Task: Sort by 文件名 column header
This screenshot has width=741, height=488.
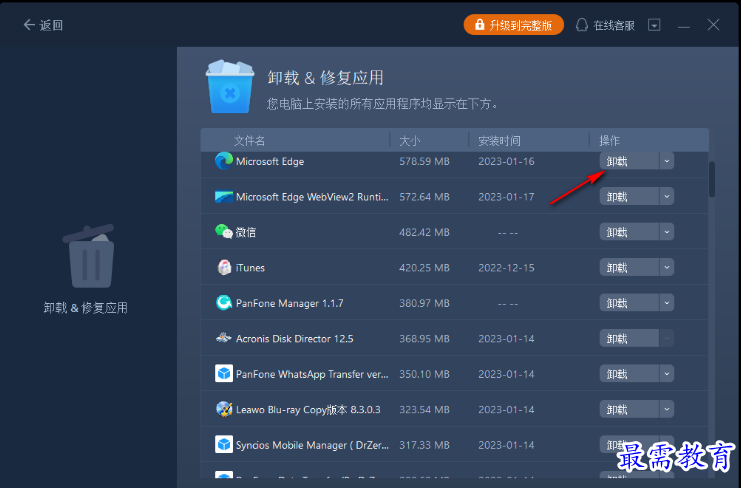Action: click(x=249, y=141)
